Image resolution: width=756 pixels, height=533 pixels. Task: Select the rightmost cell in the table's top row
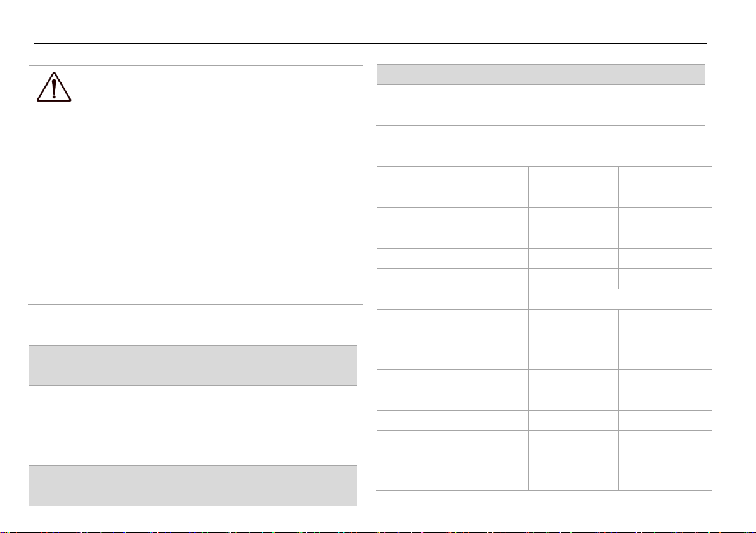click(665, 176)
